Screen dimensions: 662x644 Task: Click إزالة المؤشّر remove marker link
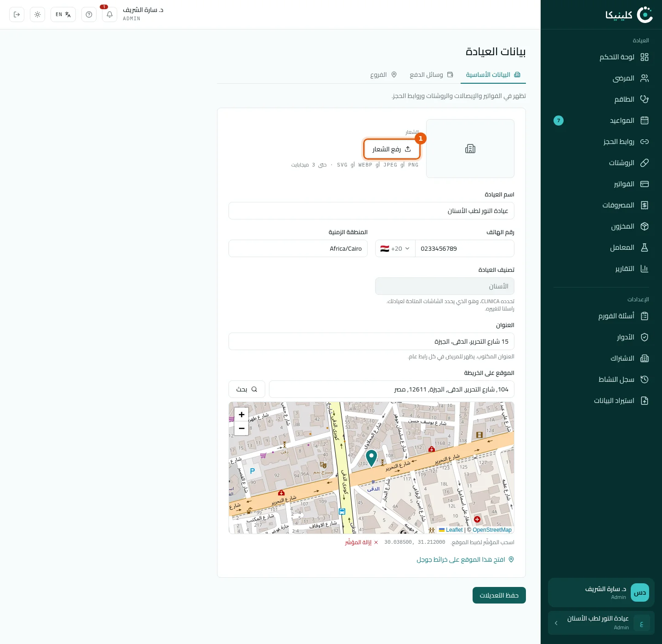362,542
